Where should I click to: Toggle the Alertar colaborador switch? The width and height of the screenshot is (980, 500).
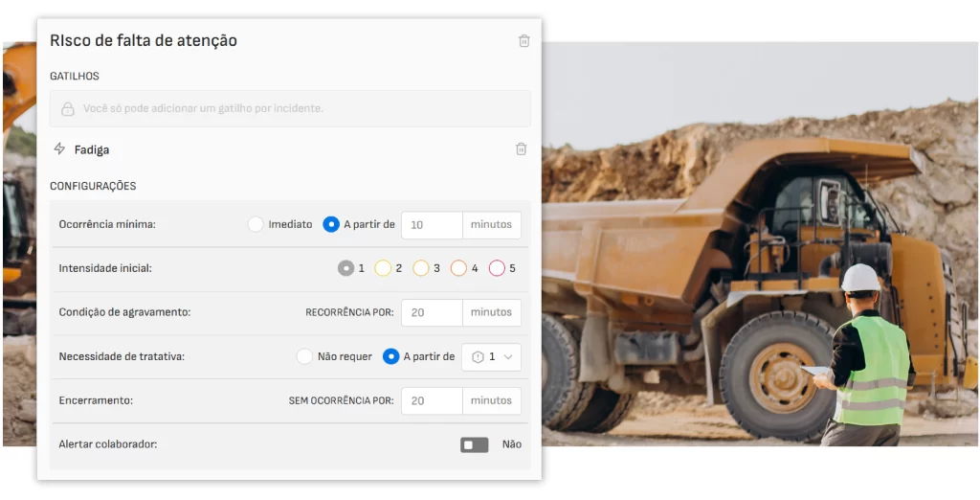tap(475, 445)
